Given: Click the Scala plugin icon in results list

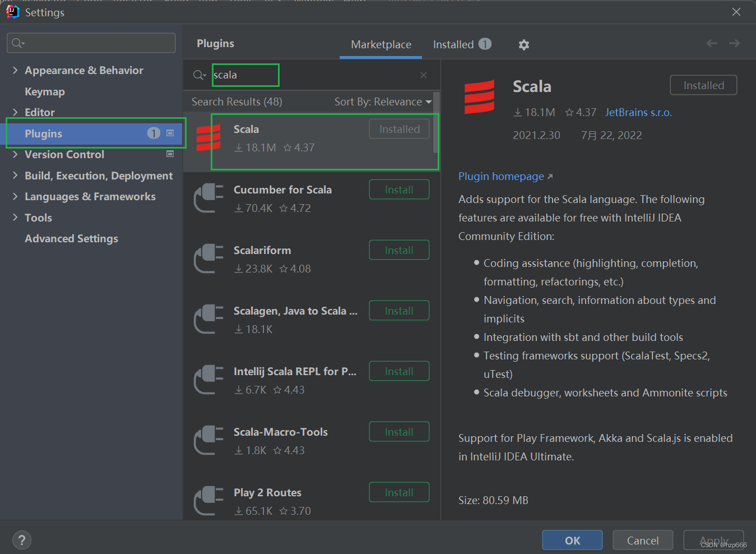Looking at the screenshot, I should [208, 138].
